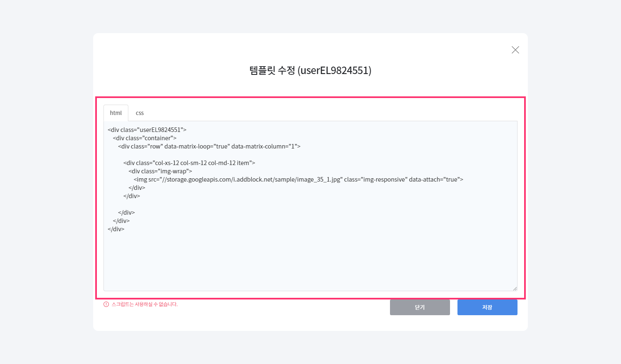Image resolution: width=621 pixels, height=364 pixels.
Task: Place cursor on the col-xs-12 item div line
Action: tap(189, 163)
